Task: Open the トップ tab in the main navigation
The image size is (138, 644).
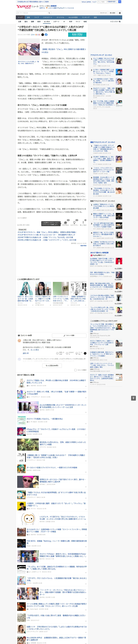Action: point(20,17)
